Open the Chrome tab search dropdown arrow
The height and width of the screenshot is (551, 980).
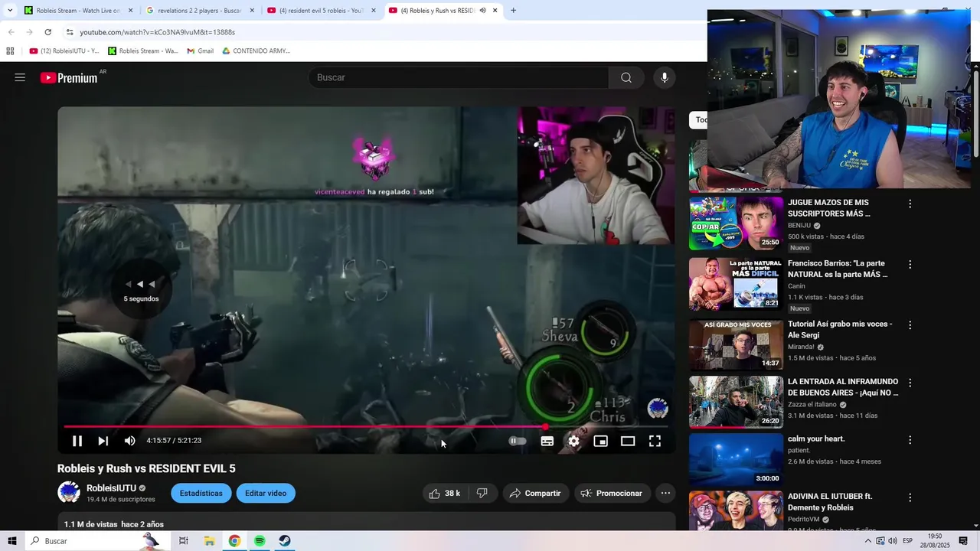click(10, 10)
